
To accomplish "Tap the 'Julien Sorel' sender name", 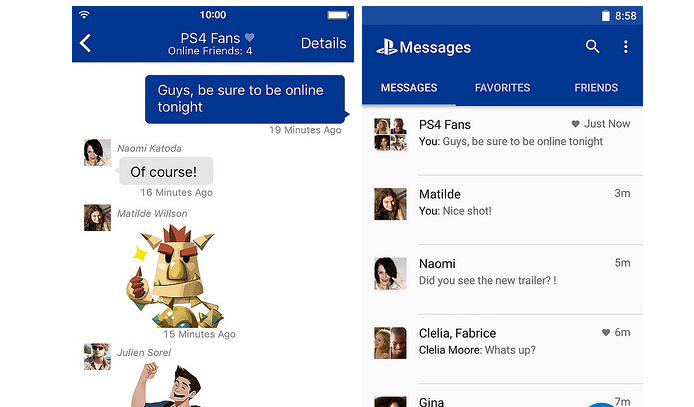I will point(144,353).
